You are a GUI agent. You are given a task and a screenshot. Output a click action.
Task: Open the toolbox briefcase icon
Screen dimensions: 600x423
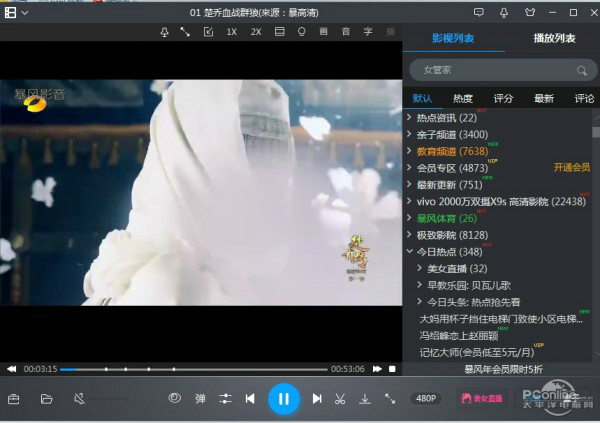[13, 399]
